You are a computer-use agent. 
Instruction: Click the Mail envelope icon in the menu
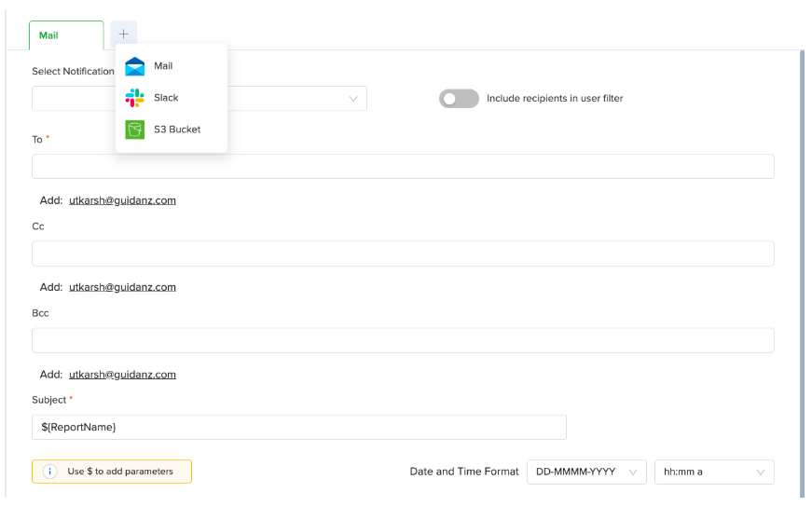tap(135, 66)
